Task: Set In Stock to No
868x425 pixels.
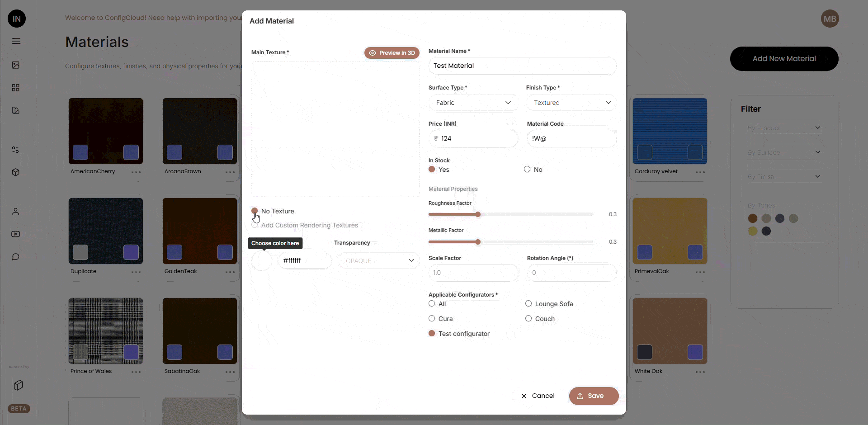Action: tap(527, 169)
